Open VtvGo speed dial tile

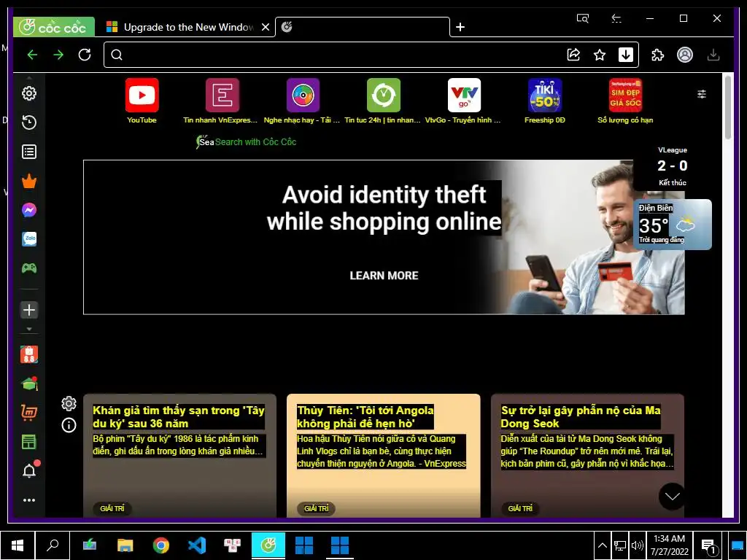[x=463, y=101]
